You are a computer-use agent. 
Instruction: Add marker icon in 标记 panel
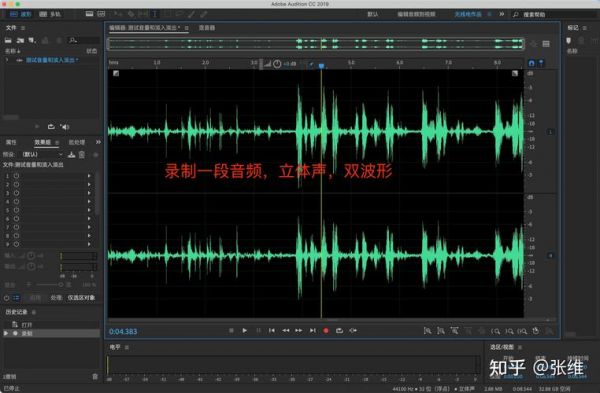(x=569, y=40)
